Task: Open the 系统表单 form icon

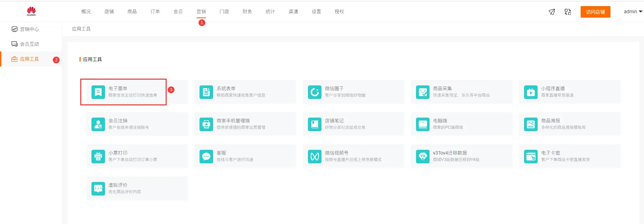Action: (x=206, y=92)
